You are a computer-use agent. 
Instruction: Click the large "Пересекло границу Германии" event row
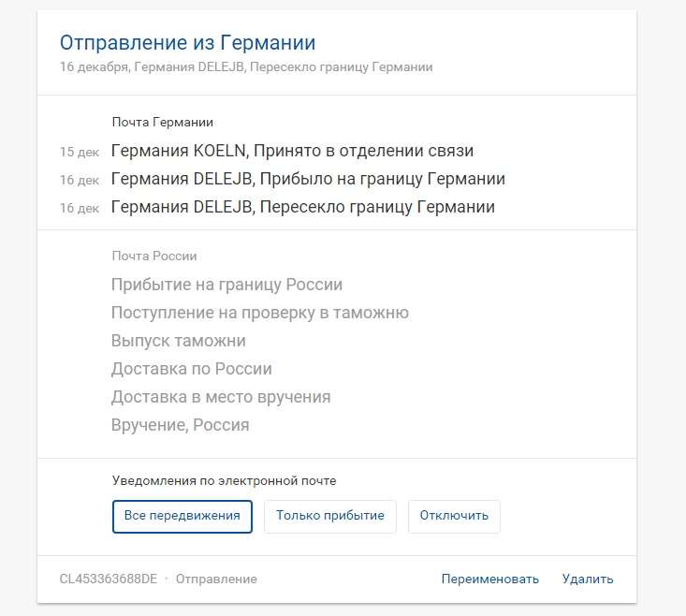coord(302,207)
